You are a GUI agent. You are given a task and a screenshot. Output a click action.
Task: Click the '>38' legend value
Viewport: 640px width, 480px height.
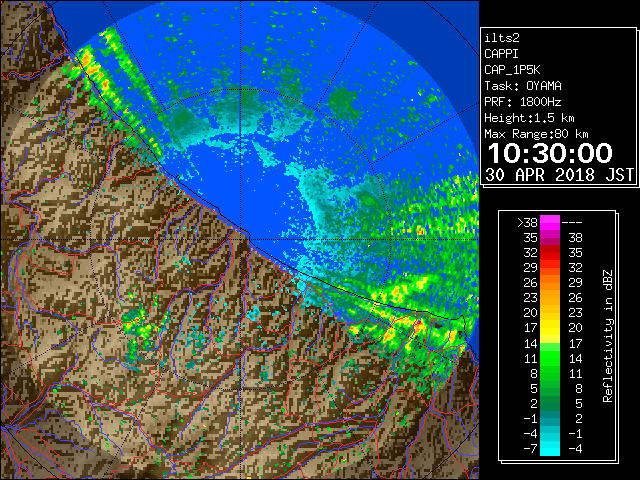pos(527,223)
